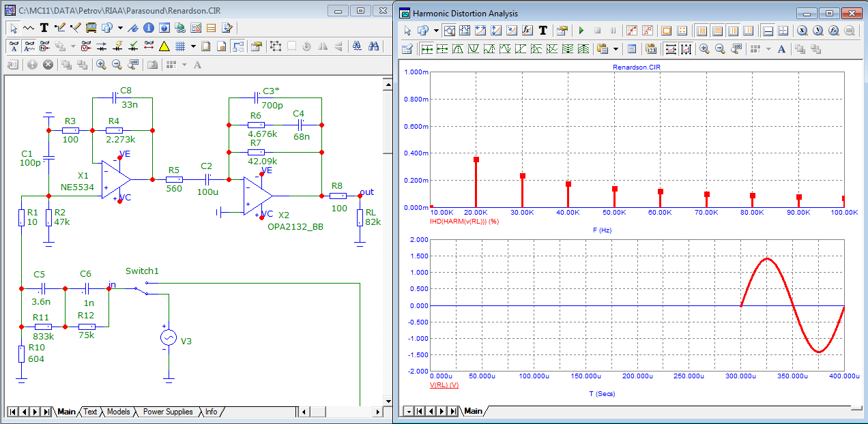Viewport: 868px width, 424px height.
Task: Expand dropdown next to the clipboard icon in analysis toolbar
Action: coord(616,49)
